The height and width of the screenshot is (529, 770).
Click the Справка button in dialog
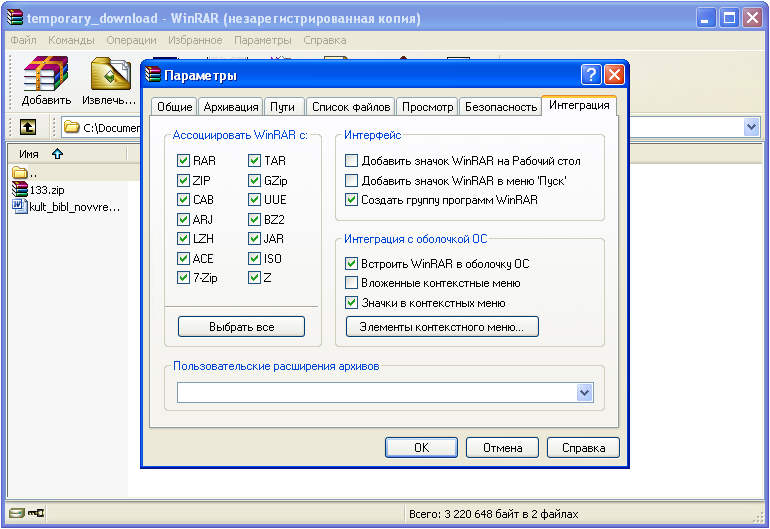coord(583,447)
